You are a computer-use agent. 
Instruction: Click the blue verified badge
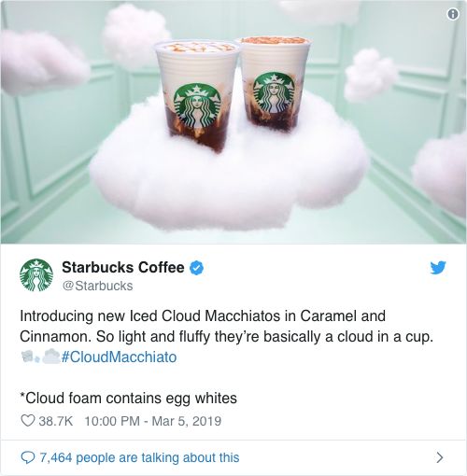tap(197, 268)
